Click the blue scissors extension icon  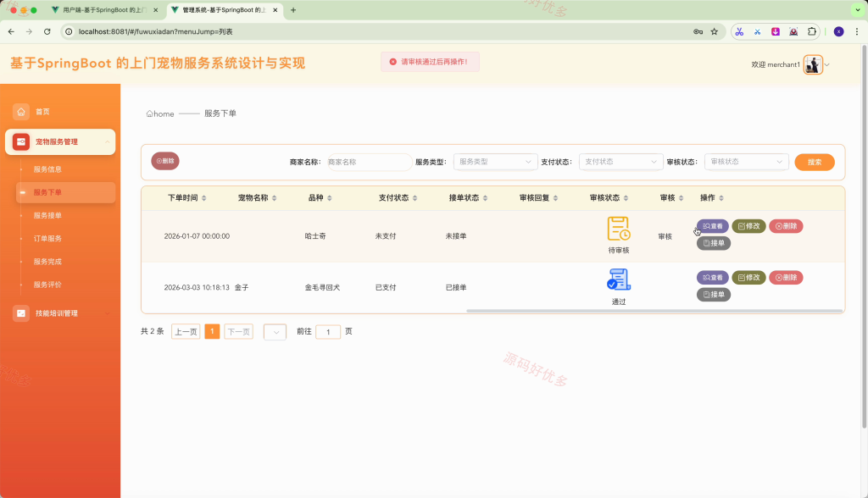[x=757, y=31]
